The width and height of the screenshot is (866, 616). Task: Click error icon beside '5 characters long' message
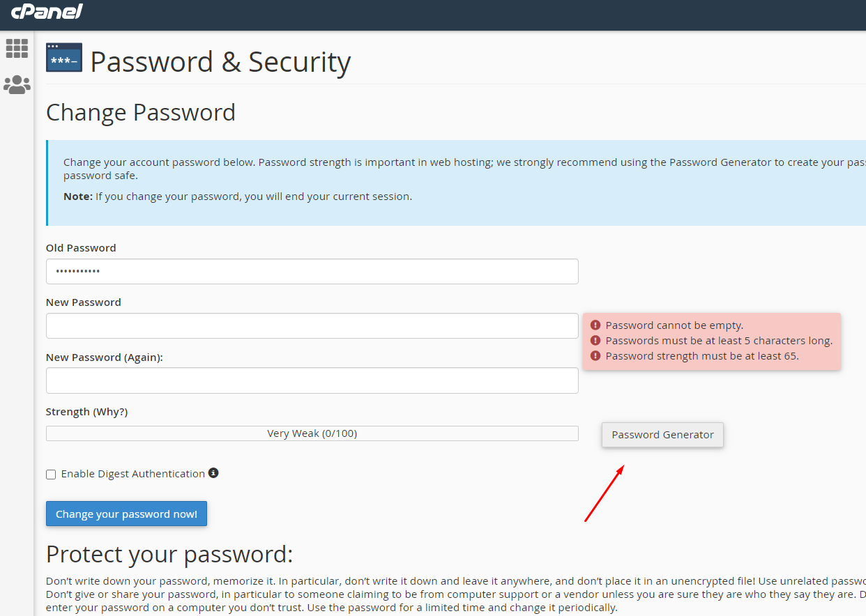click(595, 341)
